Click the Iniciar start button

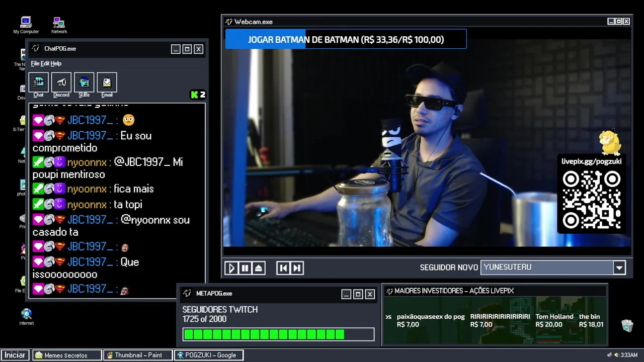15,355
